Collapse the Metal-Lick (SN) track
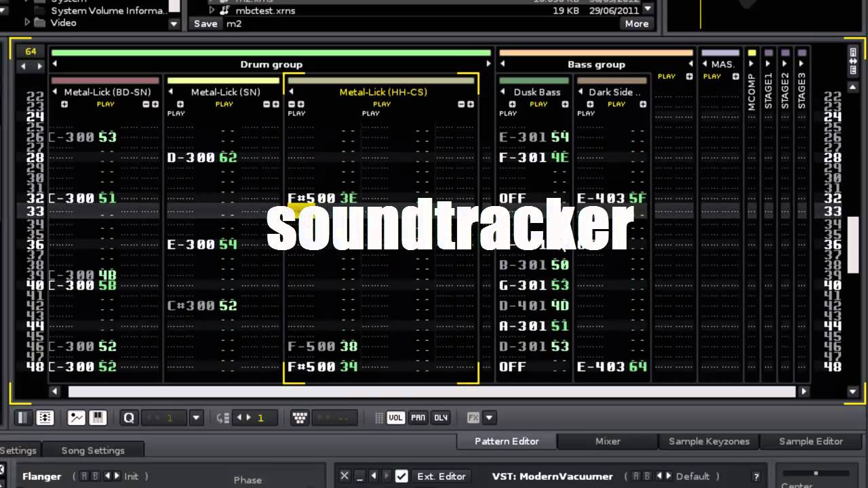This screenshot has height=488, width=868. click(170, 91)
